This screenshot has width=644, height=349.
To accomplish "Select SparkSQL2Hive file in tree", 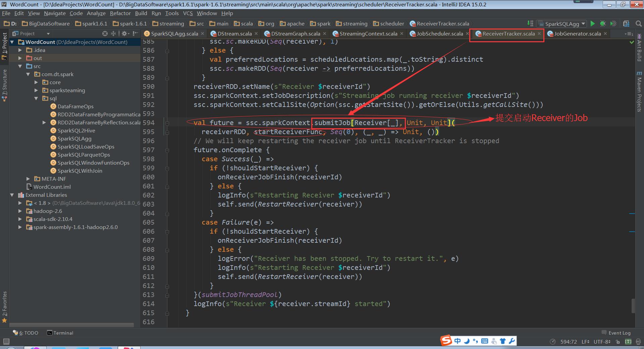I will coord(76,130).
